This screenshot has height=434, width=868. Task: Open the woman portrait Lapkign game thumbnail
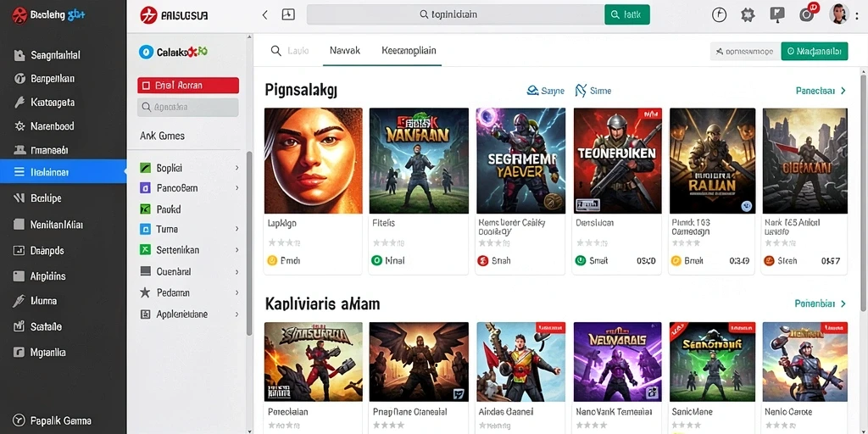314,160
